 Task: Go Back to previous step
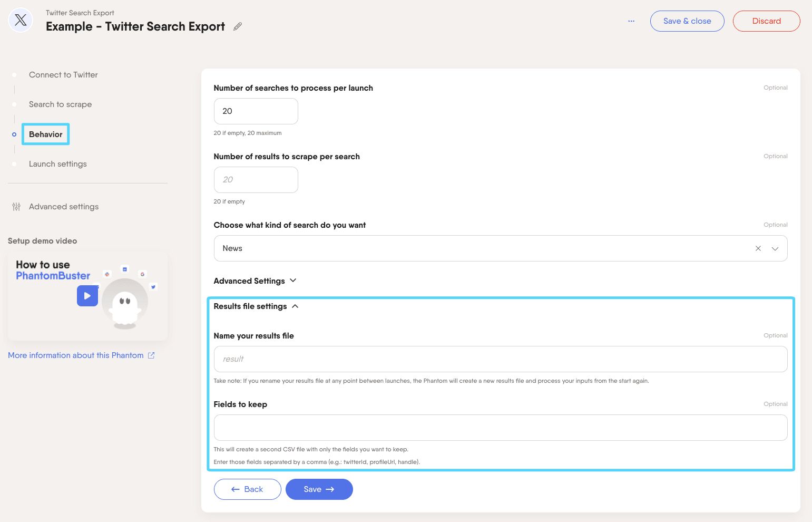[248, 489]
